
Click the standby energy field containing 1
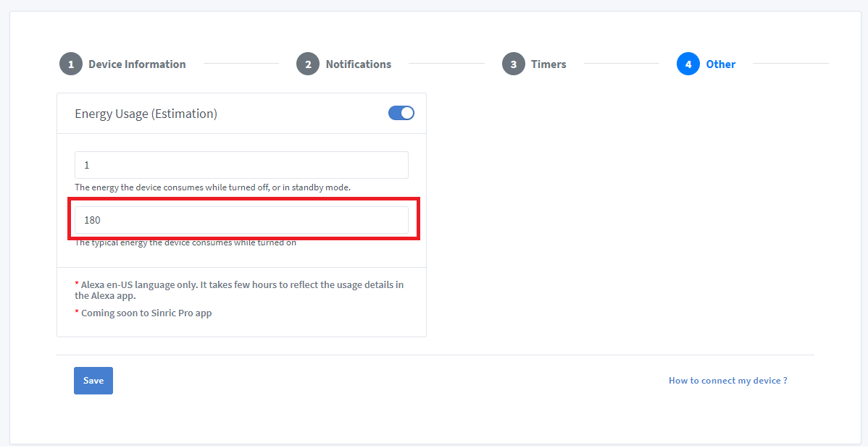(x=241, y=165)
